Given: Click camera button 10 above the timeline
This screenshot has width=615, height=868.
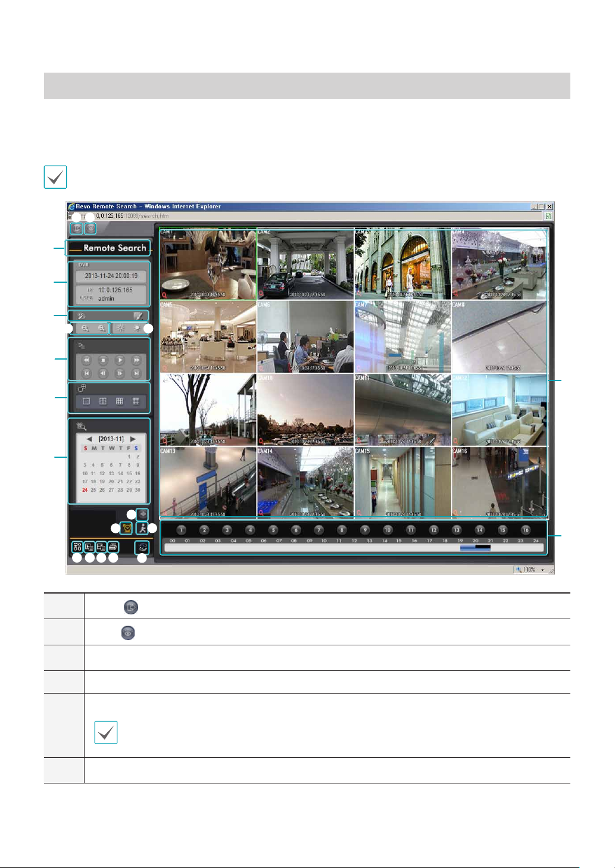Looking at the screenshot, I should [388, 530].
